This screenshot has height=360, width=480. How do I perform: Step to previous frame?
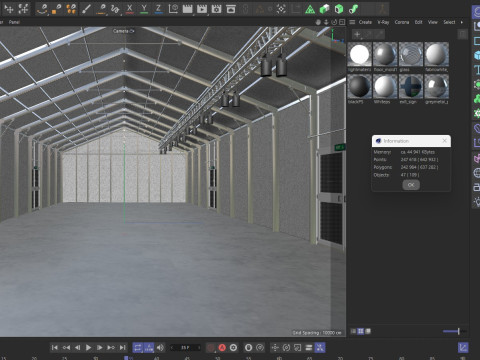[x=77, y=348]
